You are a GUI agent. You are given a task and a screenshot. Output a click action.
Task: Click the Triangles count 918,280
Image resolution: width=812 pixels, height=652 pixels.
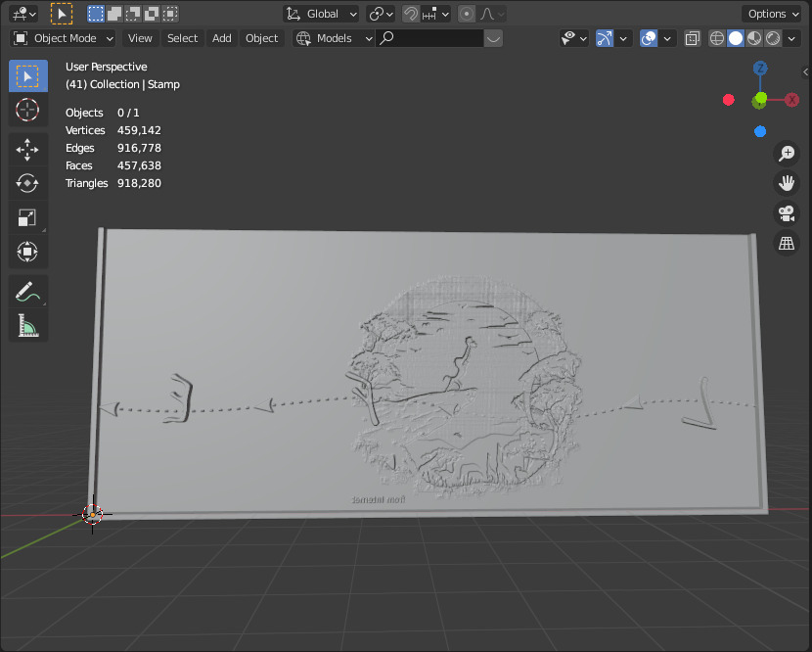(x=139, y=183)
